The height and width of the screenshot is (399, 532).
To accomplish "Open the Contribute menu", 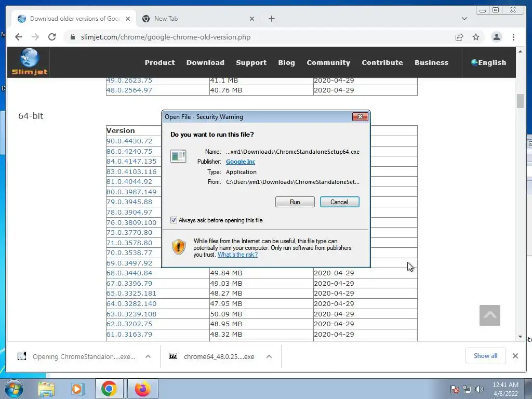I will [x=382, y=62].
